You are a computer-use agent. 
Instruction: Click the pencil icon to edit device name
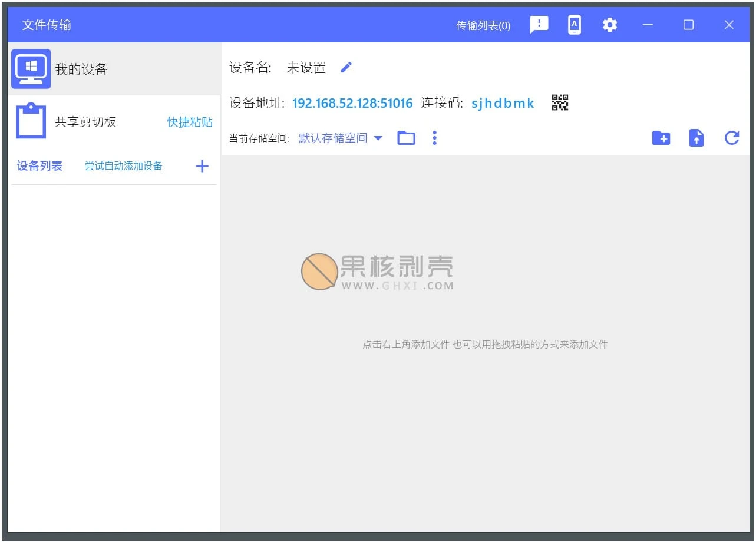[x=346, y=68]
